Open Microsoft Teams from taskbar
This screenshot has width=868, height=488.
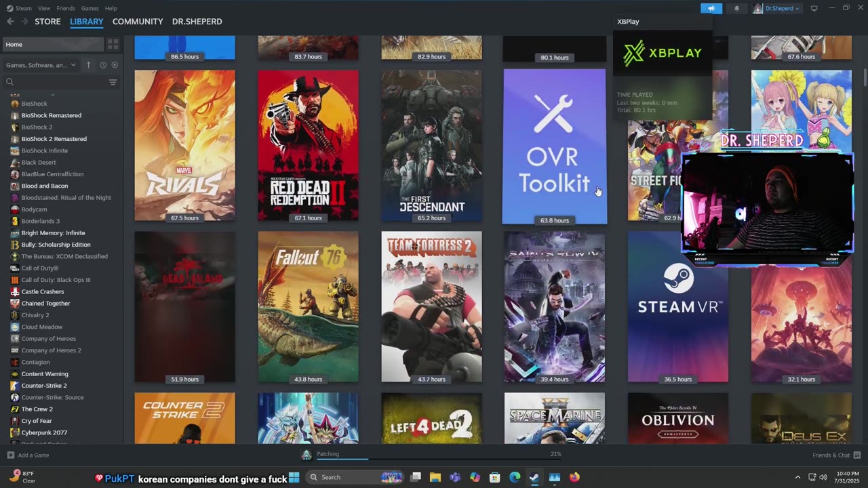[x=455, y=477]
